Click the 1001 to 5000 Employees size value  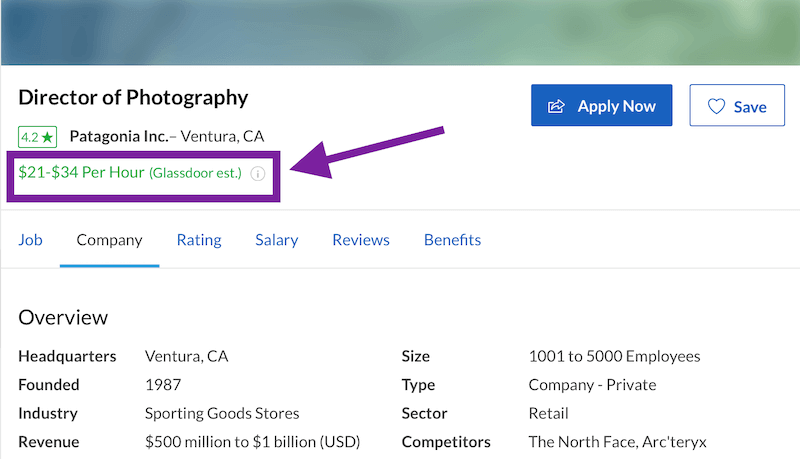point(614,356)
